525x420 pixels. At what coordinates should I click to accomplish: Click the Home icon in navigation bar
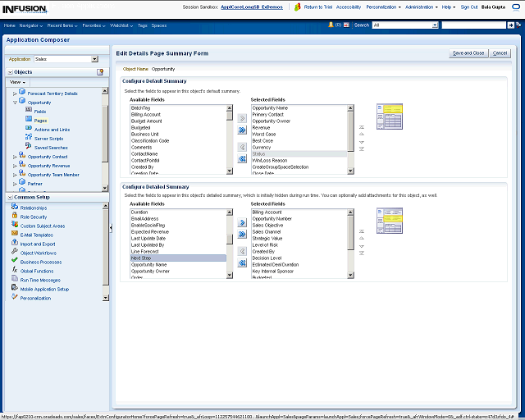tap(9, 25)
